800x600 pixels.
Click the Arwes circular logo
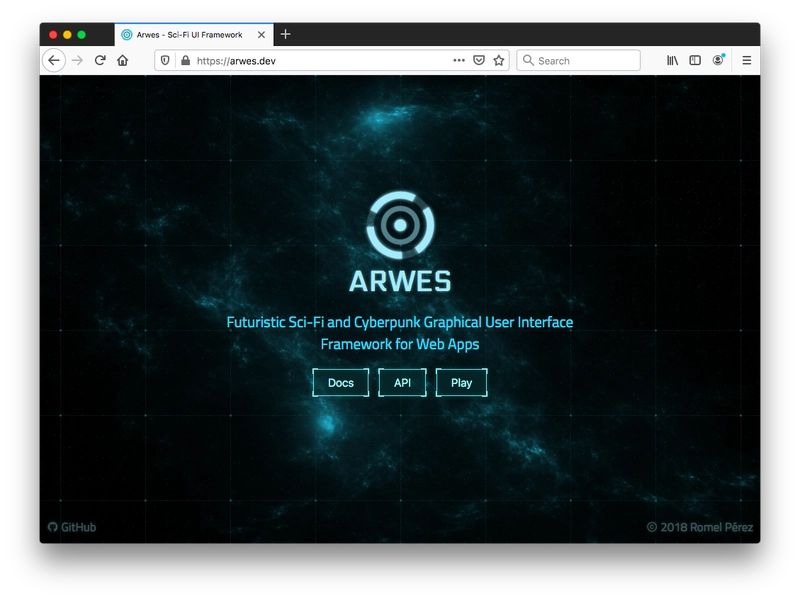click(401, 225)
